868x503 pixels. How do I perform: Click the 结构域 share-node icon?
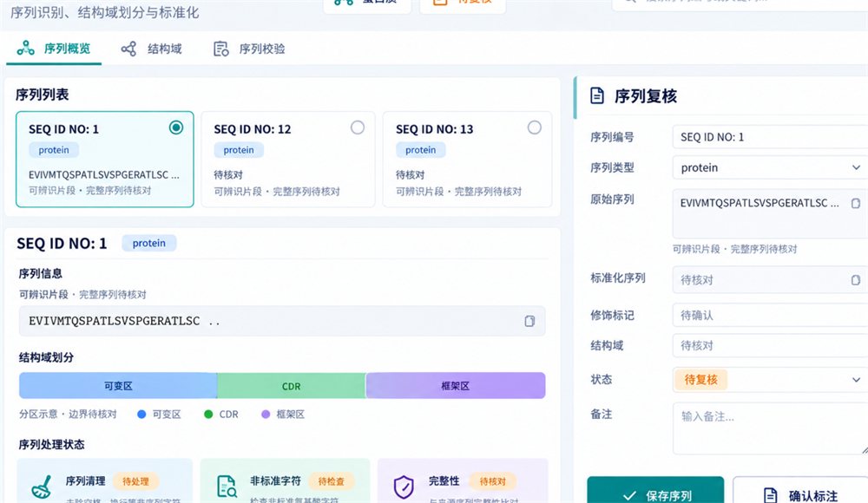pos(129,49)
